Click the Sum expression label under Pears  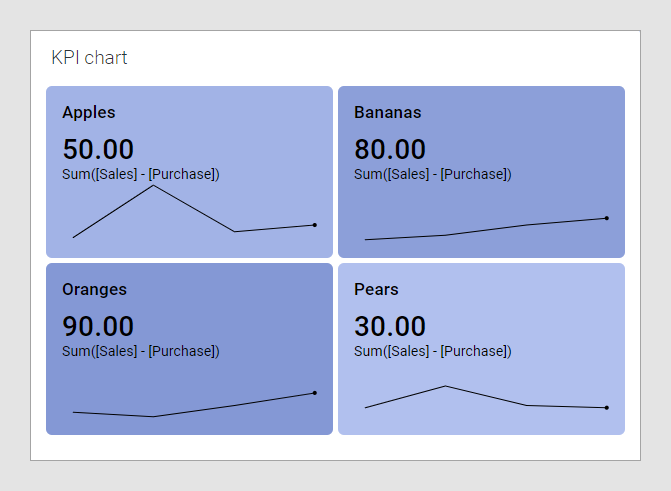pos(433,351)
